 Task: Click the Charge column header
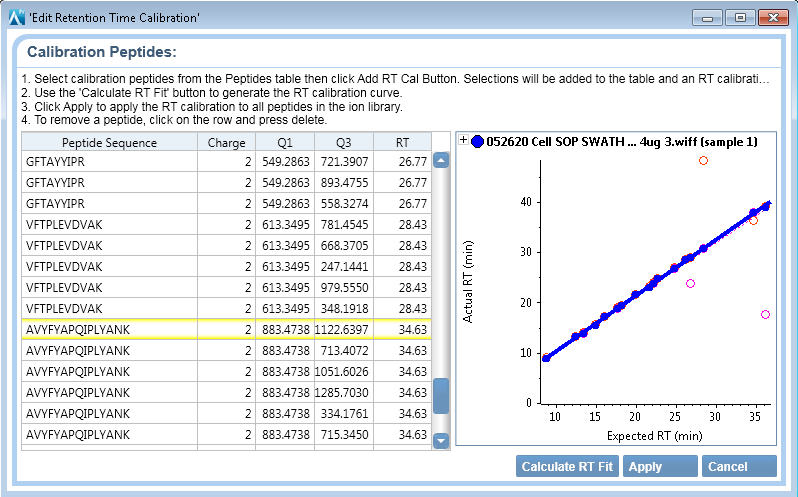coord(226,142)
